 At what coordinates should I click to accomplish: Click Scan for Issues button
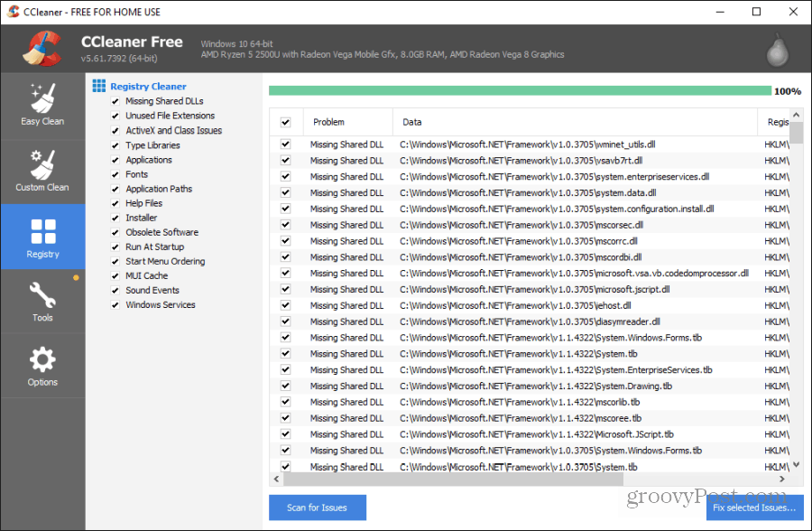(318, 508)
